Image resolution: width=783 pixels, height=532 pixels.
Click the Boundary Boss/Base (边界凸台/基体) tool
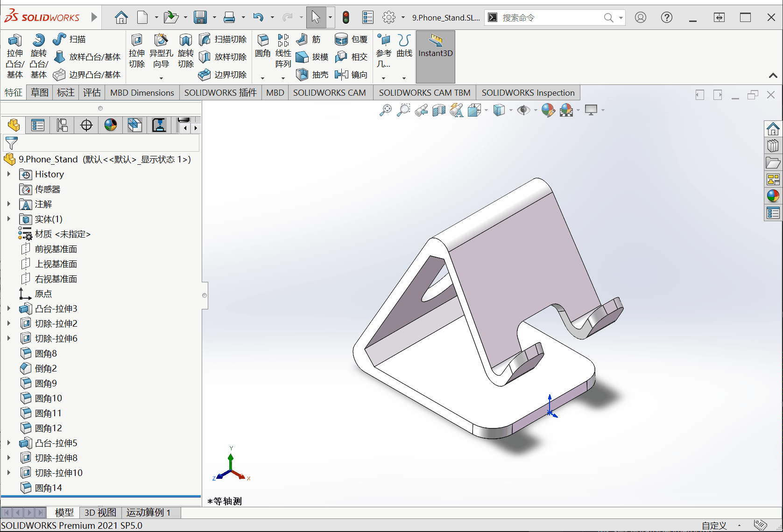(87, 75)
